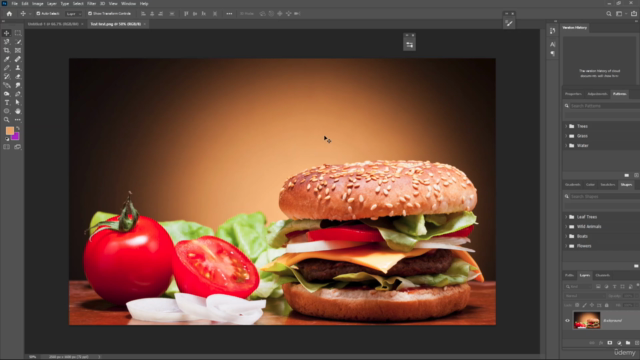The image size is (640, 360).
Task: Select the Lasso tool
Action: point(7,42)
